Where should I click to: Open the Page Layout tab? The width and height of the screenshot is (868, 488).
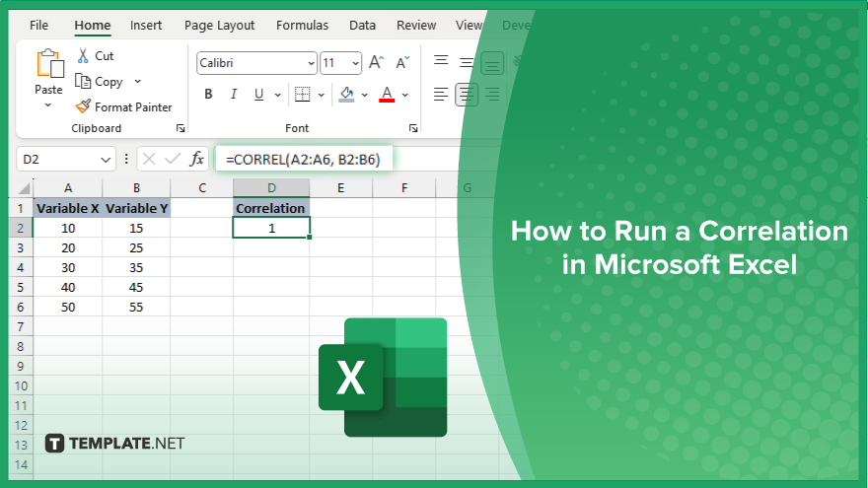pyautogui.click(x=219, y=26)
